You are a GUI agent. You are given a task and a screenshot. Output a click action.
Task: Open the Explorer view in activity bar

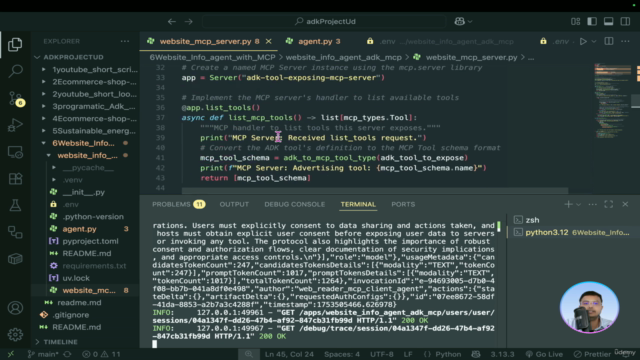coord(15,44)
